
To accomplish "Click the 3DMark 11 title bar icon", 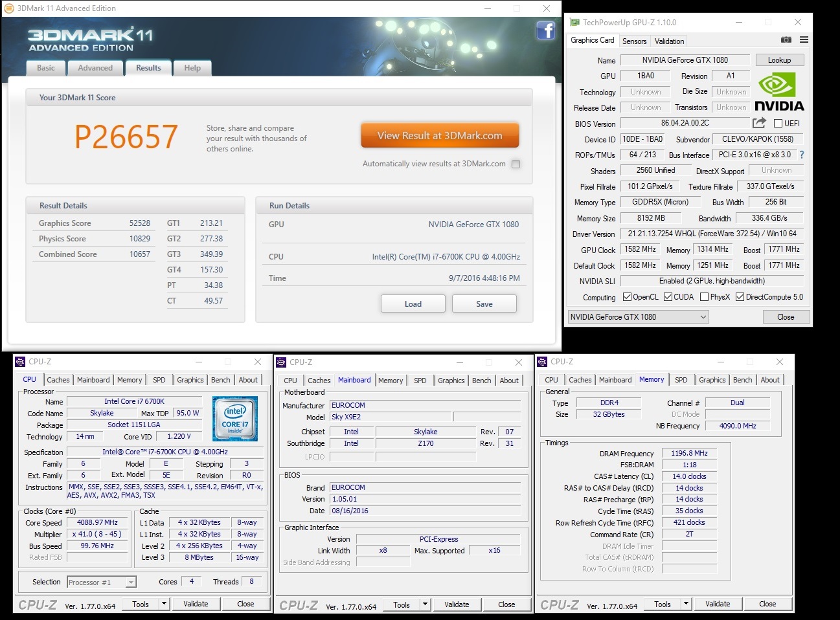I will pos(8,8).
